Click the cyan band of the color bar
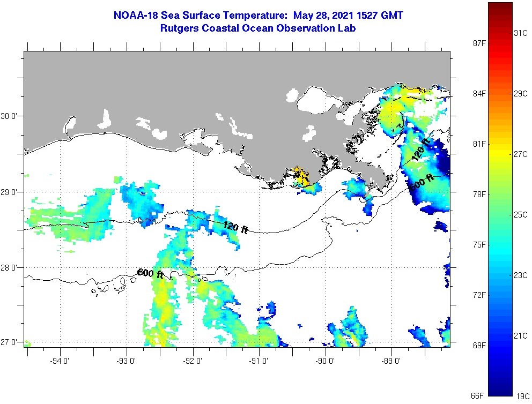 click(x=500, y=251)
